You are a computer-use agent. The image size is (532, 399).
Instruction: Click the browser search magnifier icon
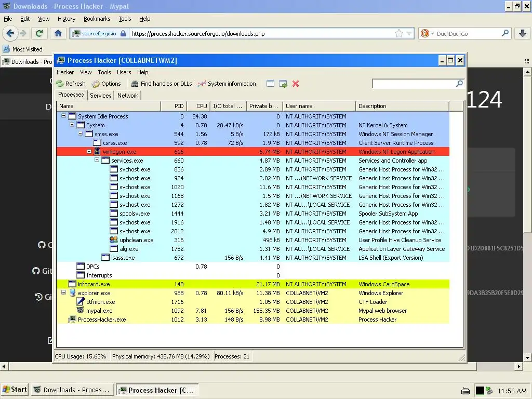pos(505,33)
